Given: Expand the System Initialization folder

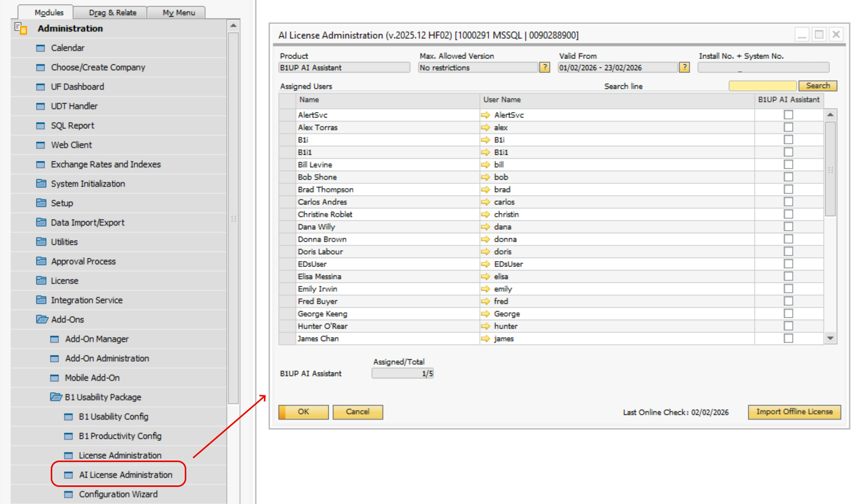Looking at the screenshot, I should [41, 184].
